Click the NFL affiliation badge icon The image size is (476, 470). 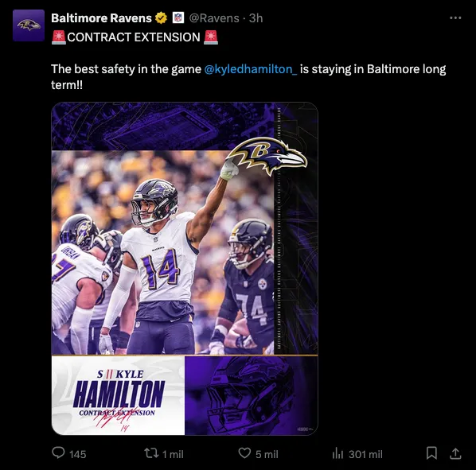pyautogui.click(x=178, y=17)
